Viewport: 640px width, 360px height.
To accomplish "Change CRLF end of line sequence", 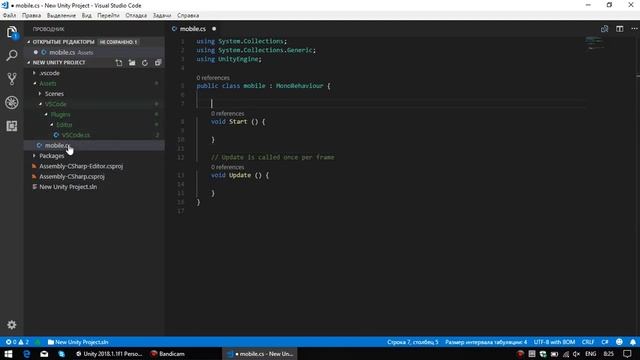I will 588,342.
